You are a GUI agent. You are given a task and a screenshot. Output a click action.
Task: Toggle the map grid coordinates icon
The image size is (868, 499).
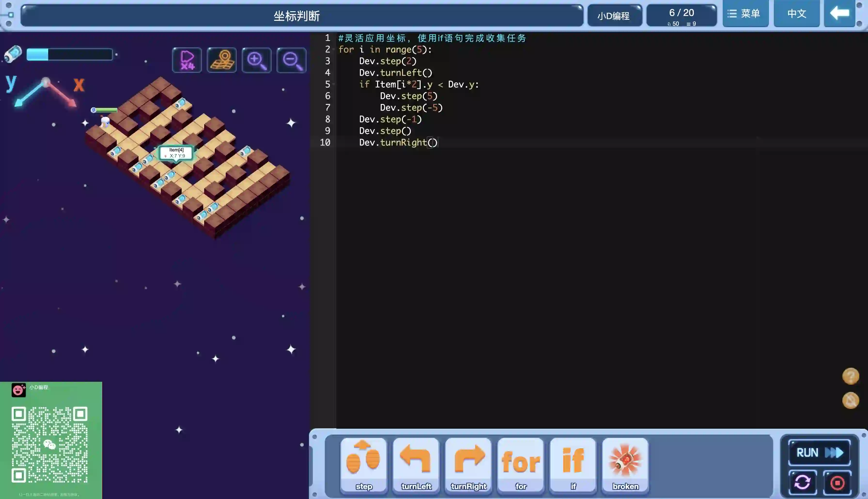coord(222,60)
